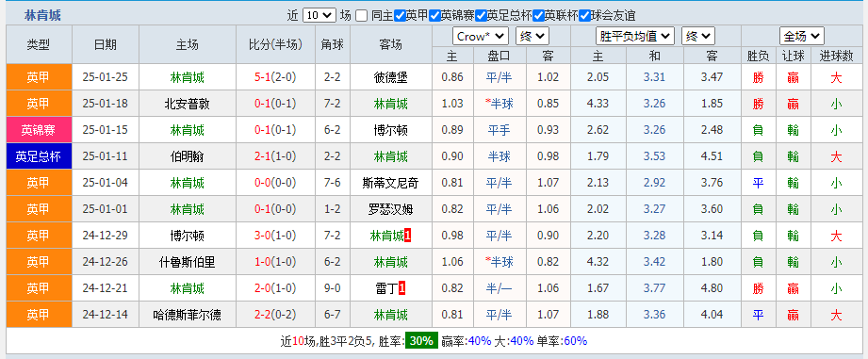
Task: Uncheck the 英联杯 filter checkbox
Action: [538, 15]
